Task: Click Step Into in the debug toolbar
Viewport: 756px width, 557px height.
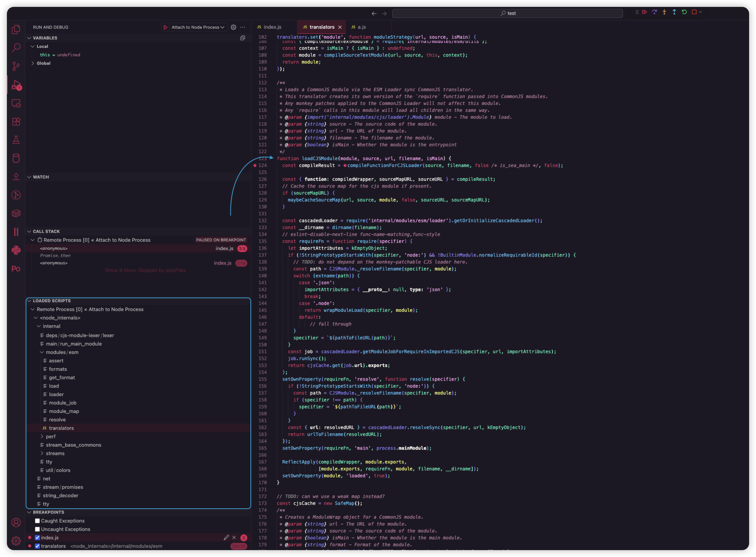Action: coord(664,12)
